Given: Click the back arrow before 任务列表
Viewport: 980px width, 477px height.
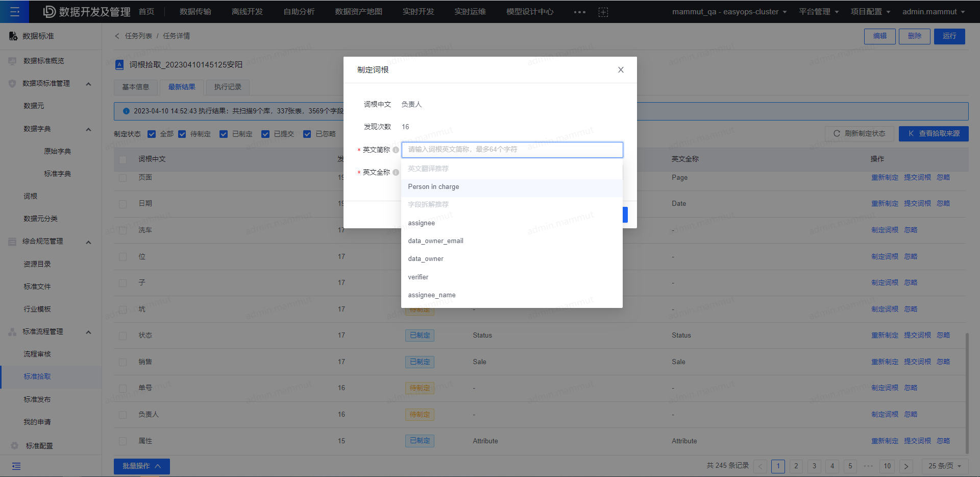Looking at the screenshot, I should coord(117,36).
